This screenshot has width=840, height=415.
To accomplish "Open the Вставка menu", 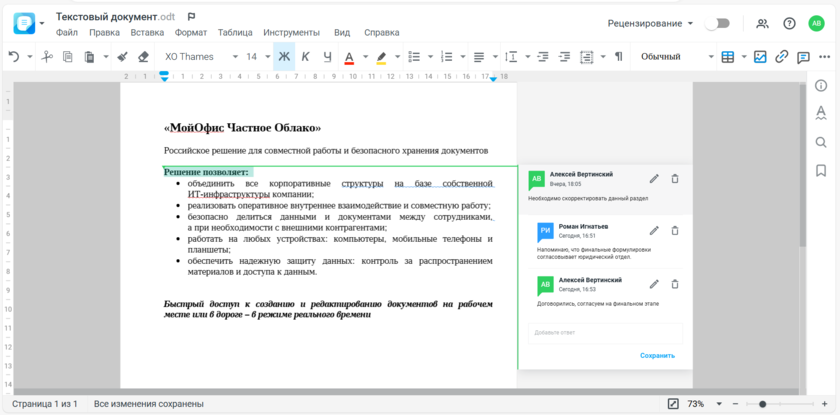I will (147, 32).
